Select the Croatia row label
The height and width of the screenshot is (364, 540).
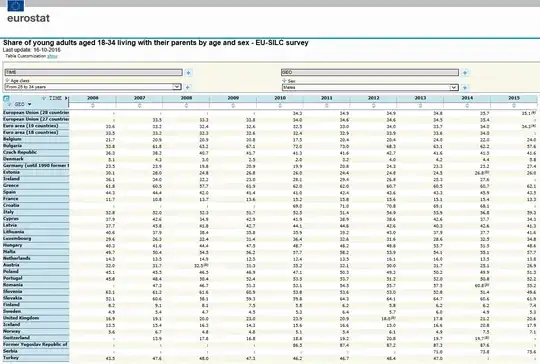click(x=11, y=205)
